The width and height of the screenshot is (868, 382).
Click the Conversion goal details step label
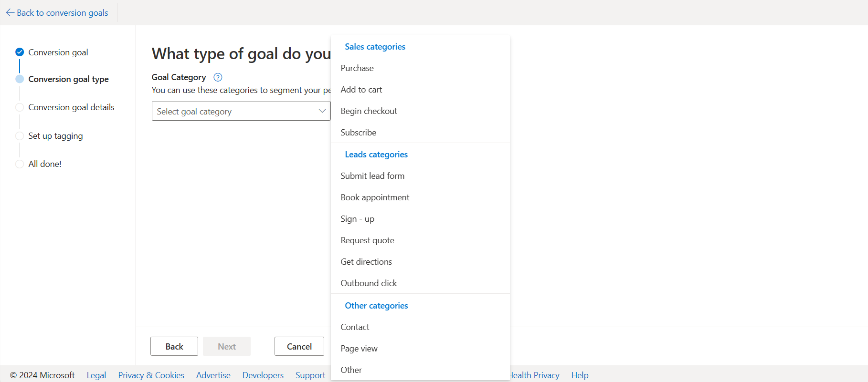click(x=72, y=107)
